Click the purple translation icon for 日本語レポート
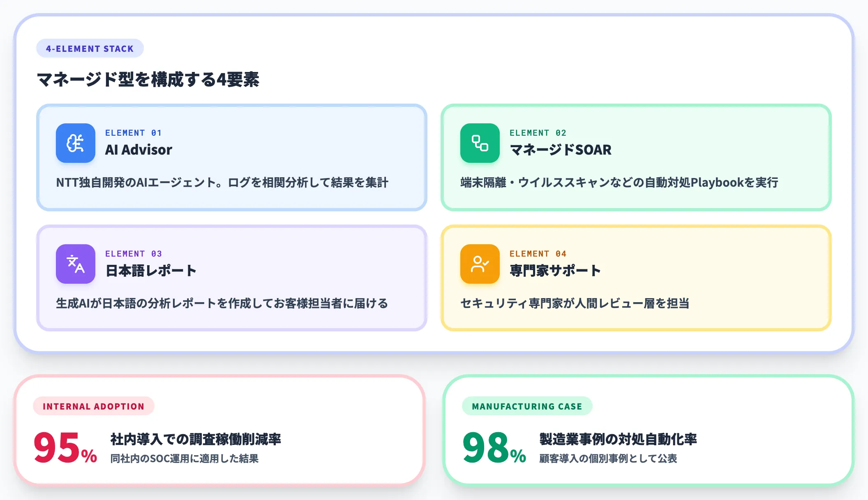The width and height of the screenshot is (868, 500). pyautogui.click(x=76, y=264)
